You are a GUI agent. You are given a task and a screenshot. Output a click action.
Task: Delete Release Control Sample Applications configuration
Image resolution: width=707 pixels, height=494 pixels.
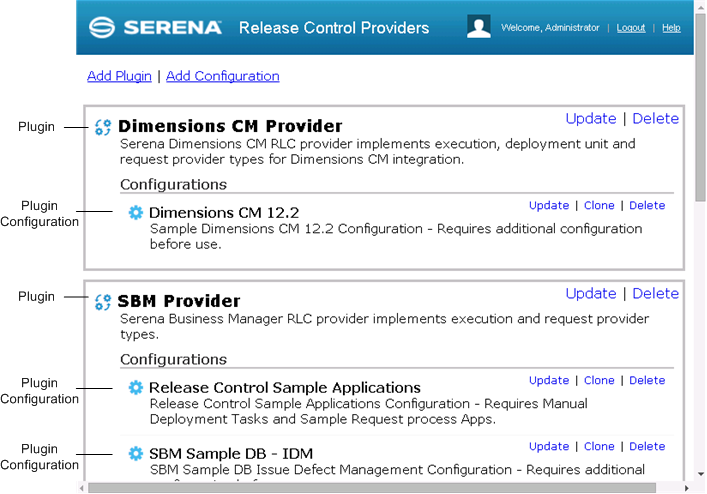coord(647,380)
